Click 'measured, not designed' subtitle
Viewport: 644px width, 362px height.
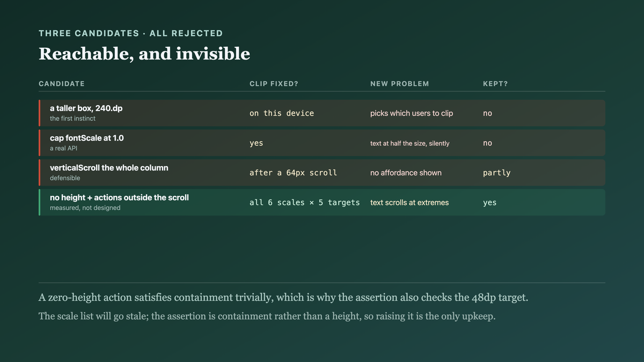[85, 208]
